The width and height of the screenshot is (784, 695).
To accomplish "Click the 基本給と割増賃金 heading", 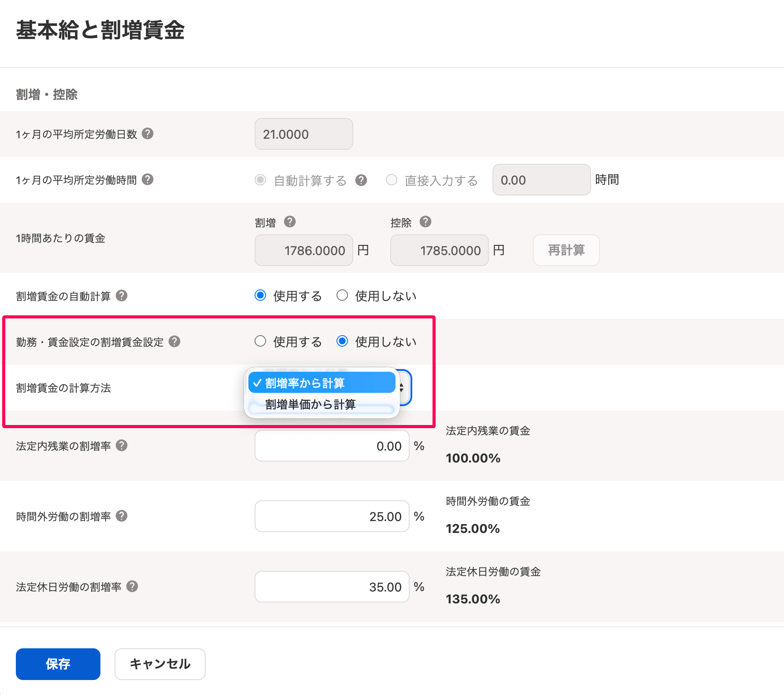I will click(100, 30).
